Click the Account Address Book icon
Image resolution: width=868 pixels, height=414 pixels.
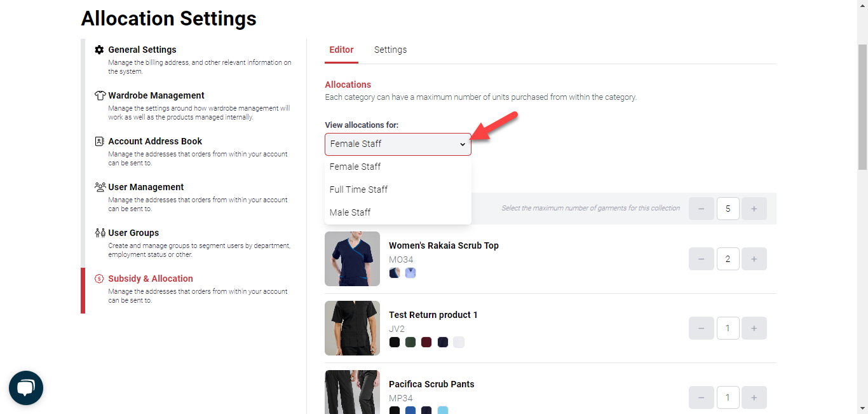point(100,141)
